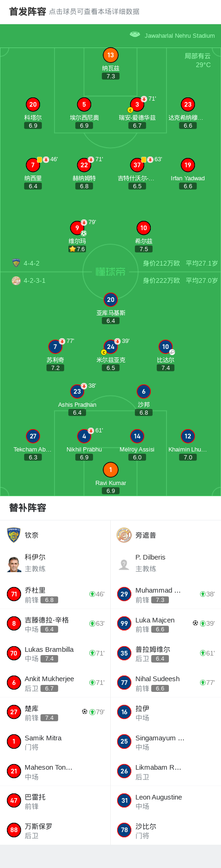Viewport: 221px width, 868px height.
Task: Click the 旁遮普 team crest in substitutes
Action: [124, 535]
